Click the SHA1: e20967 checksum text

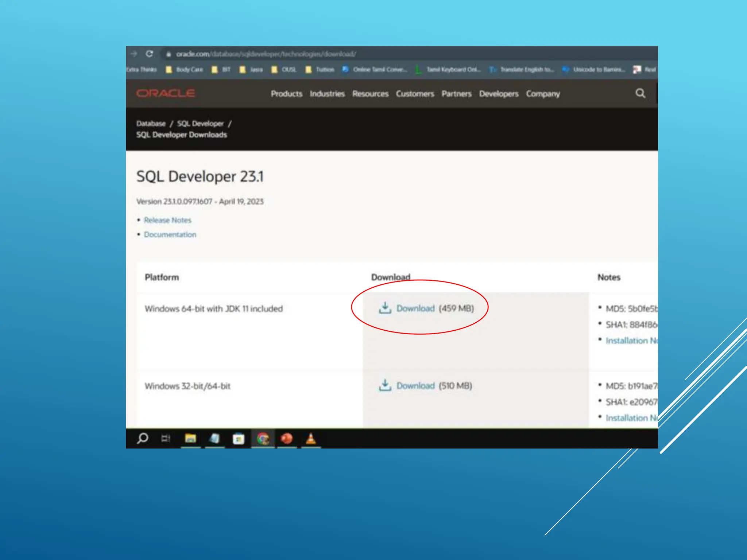pyautogui.click(x=631, y=402)
